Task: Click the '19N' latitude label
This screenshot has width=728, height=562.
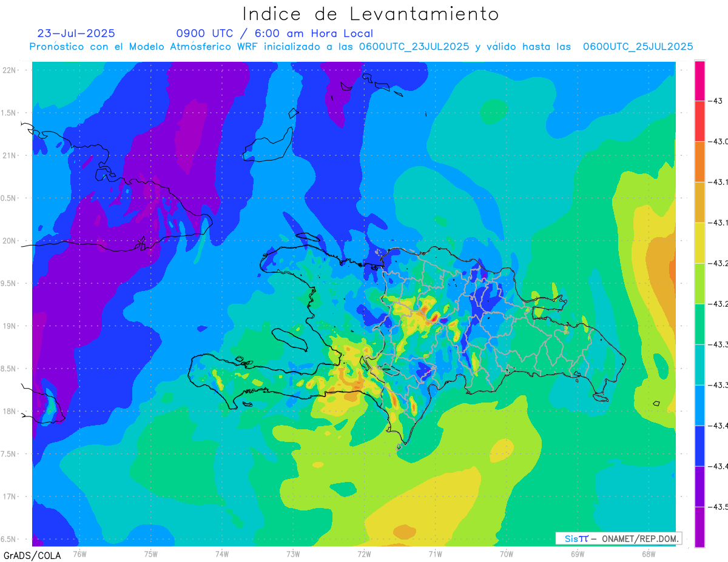Action: point(10,326)
